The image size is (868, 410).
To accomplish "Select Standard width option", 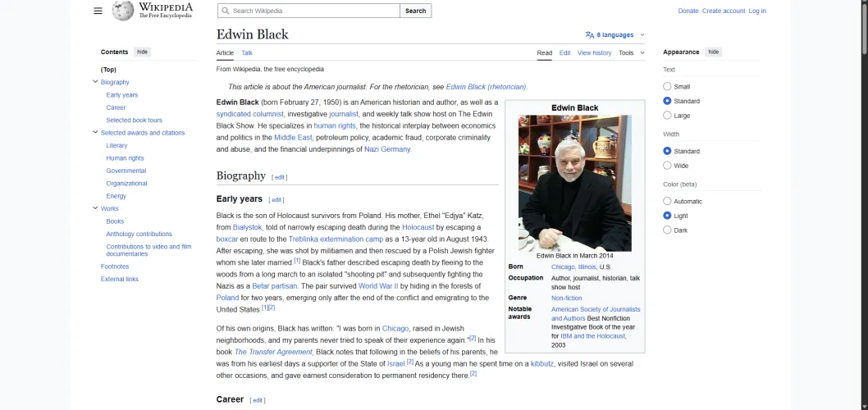I will click(667, 151).
